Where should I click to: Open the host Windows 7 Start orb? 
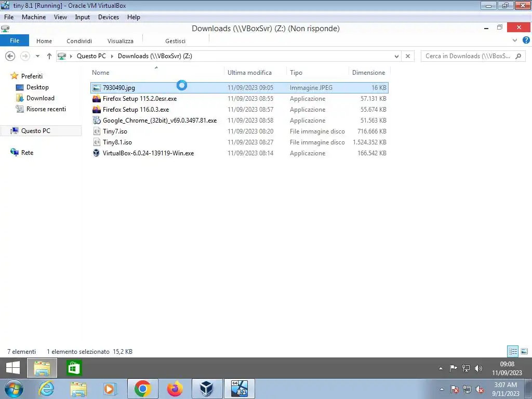(x=14, y=389)
